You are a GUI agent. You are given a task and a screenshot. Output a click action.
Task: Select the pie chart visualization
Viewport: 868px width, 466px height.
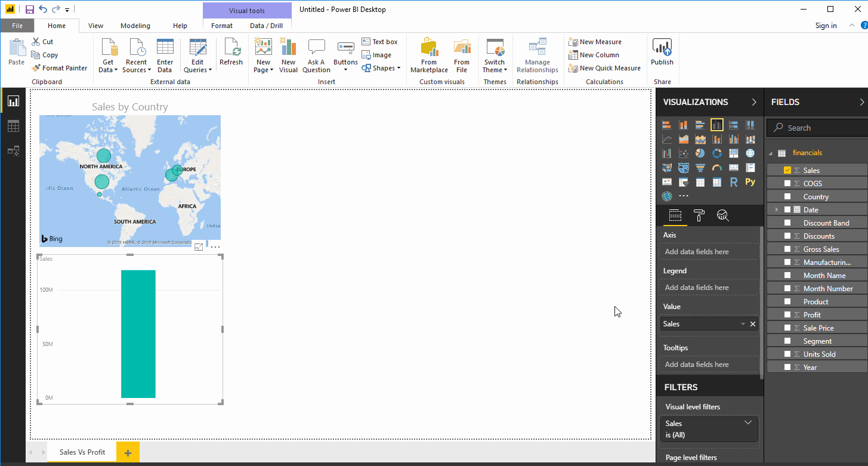(700, 153)
